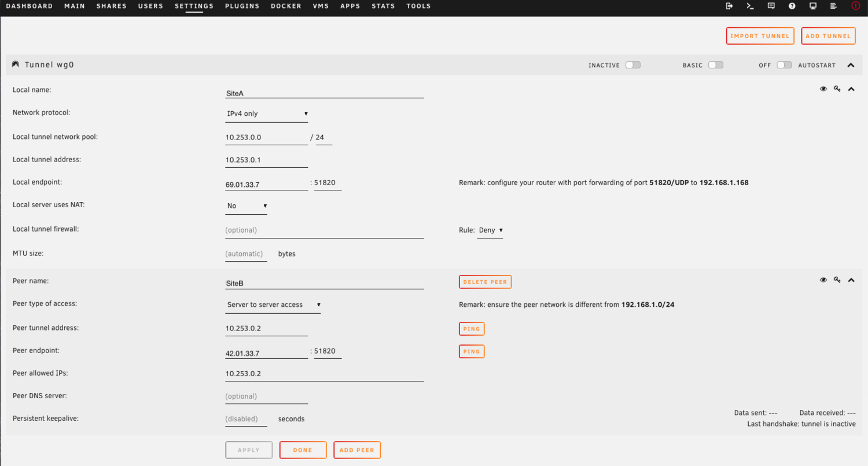Open the feedback speech bubble icon
Viewport: 868px width, 466px height.
click(x=771, y=6)
